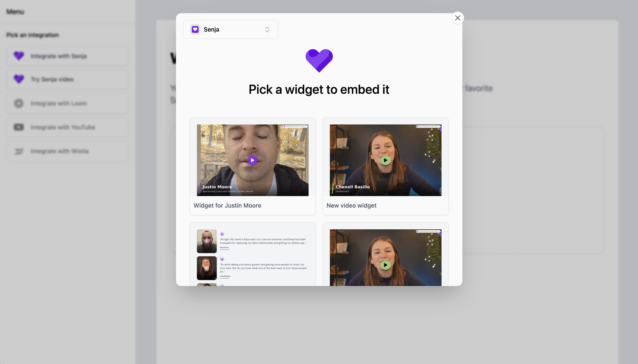
Task: Select the growth testimonial quote text
Action: 263,268
